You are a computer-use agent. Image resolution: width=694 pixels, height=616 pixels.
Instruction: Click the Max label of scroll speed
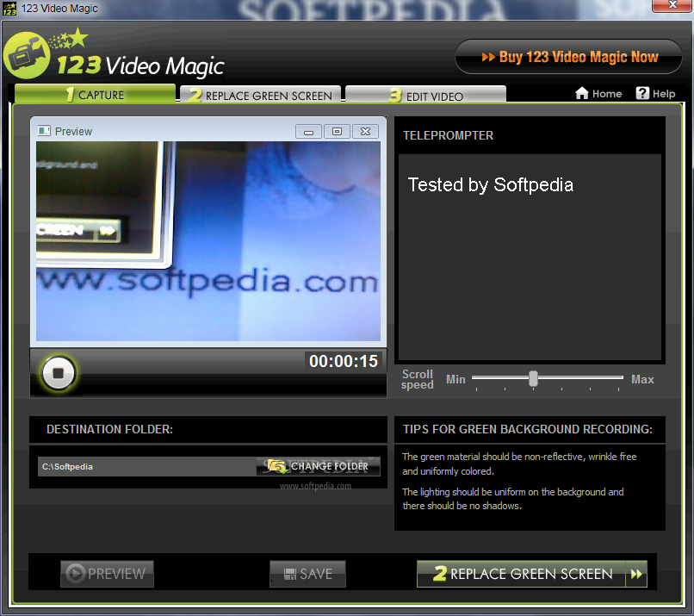pos(642,380)
